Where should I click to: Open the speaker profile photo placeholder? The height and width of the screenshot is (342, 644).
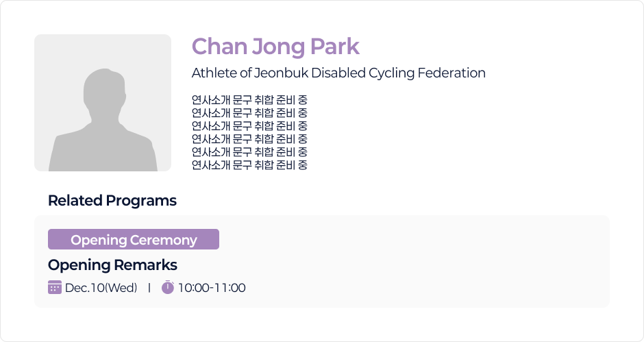pyautogui.click(x=103, y=103)
